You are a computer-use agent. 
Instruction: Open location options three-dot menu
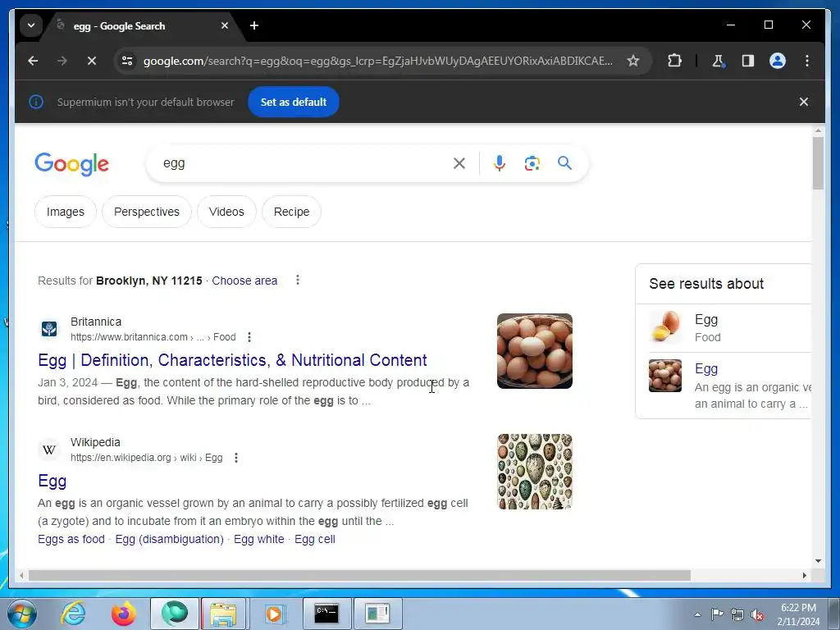[x=298, y=280]
